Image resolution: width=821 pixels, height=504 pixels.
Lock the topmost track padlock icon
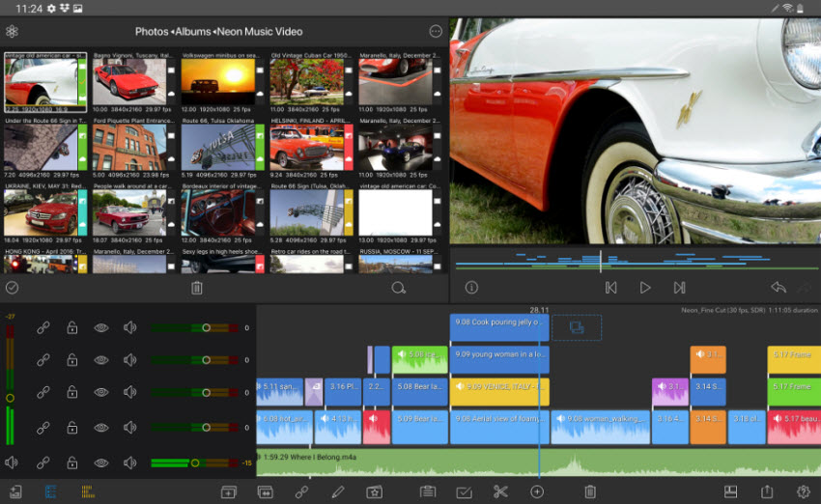coord(72,327)
